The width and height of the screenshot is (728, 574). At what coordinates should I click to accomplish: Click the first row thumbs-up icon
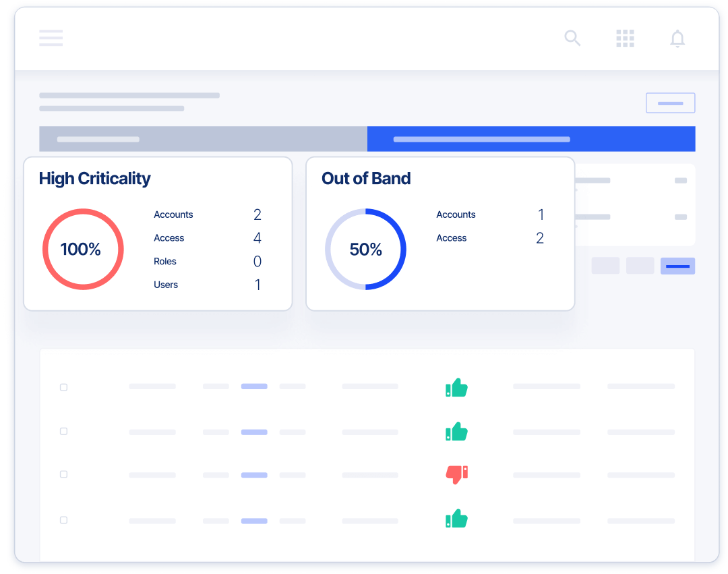coord(456,387)
